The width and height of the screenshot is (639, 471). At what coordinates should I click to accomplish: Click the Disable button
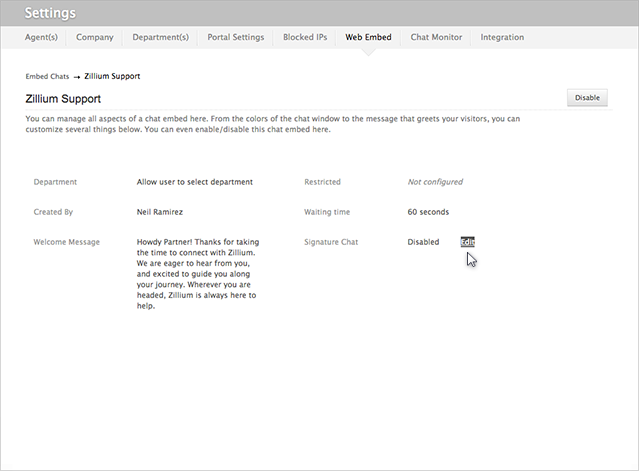click(587, 98)
